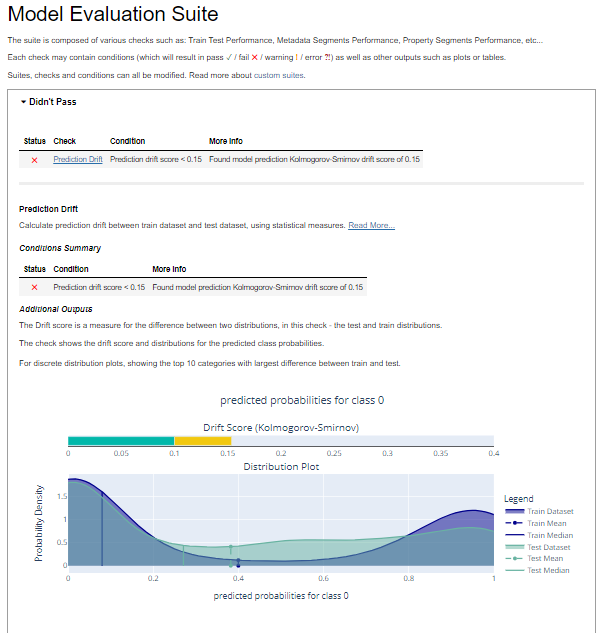The width and height of the screenshot is (602, 633).
Task: Click the green segment of the drift score bar
Action: (x=120, y=441)
